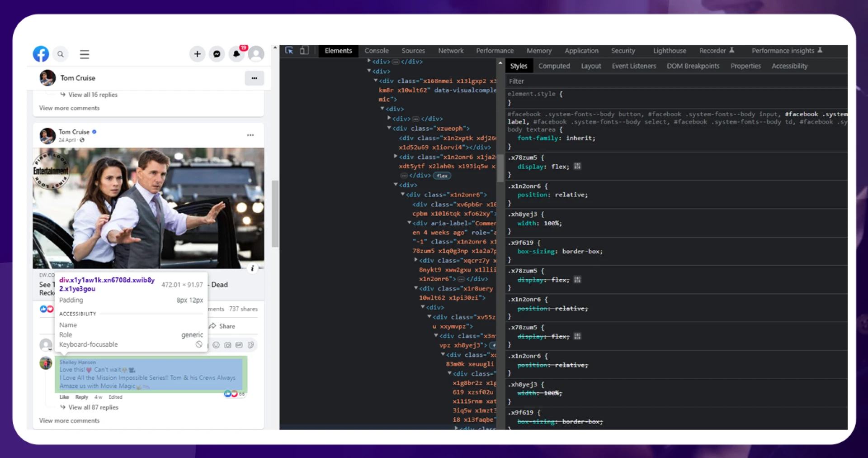Collapse the div class xv55z node
Image resolution: width=868 pixels, height=458 pixels.
click(x=429, y=316)
